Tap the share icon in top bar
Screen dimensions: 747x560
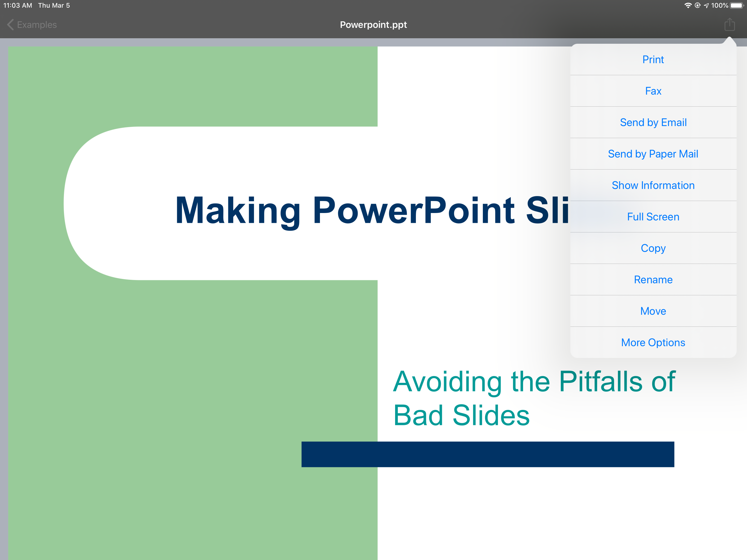click(730, 24)
